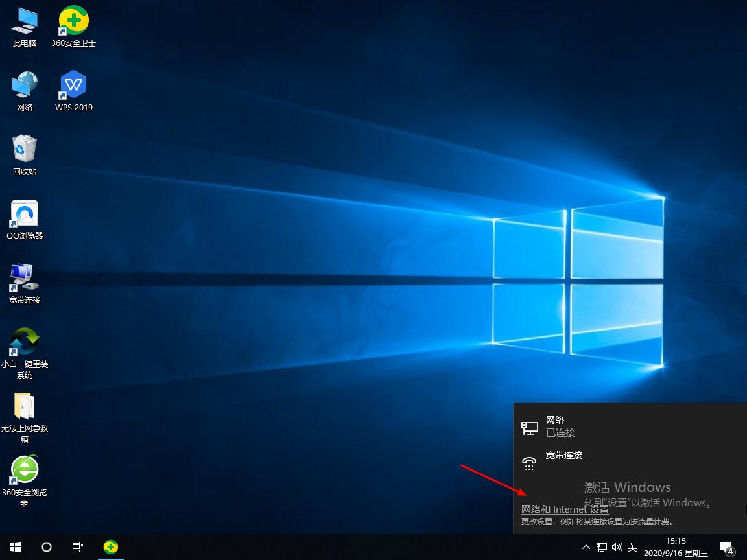
Task: Select 宽带连接 in the network flyout
Action: [563, 455]
